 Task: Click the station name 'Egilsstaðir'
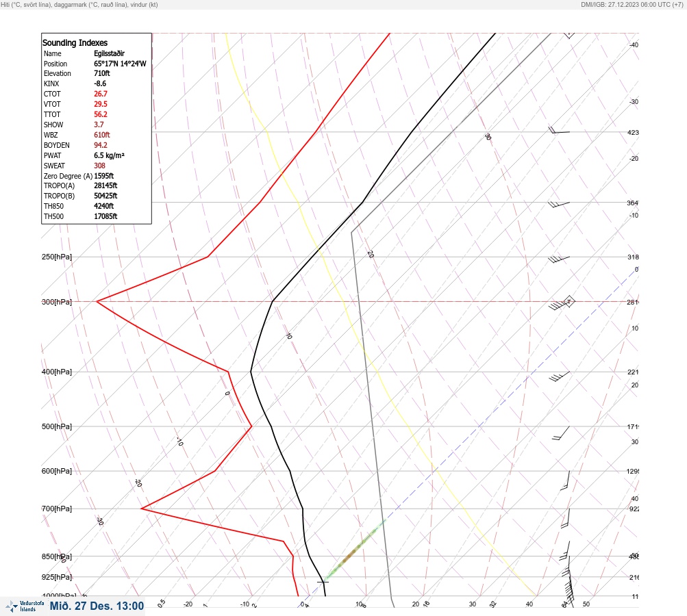point(109,53)
